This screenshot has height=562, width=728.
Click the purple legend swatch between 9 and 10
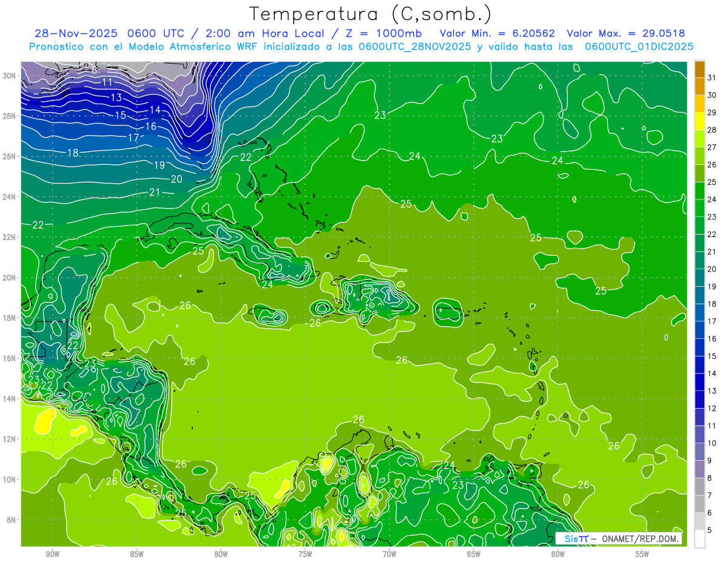pyautogui.click(x=699, y=452)
